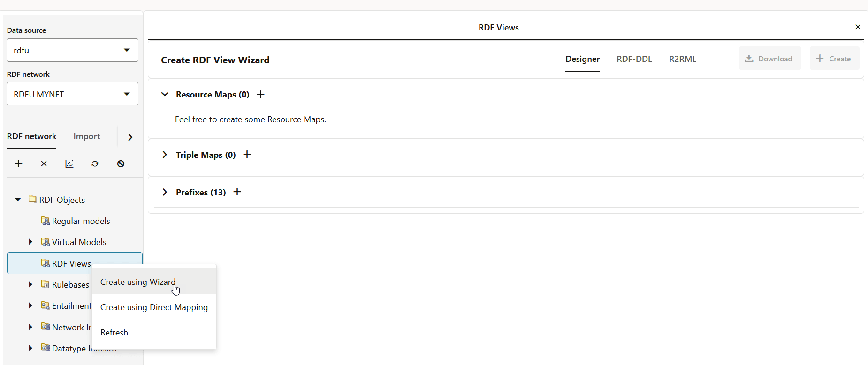Click the circle-slash icon in the RDF network toolbar

(121, 164)
